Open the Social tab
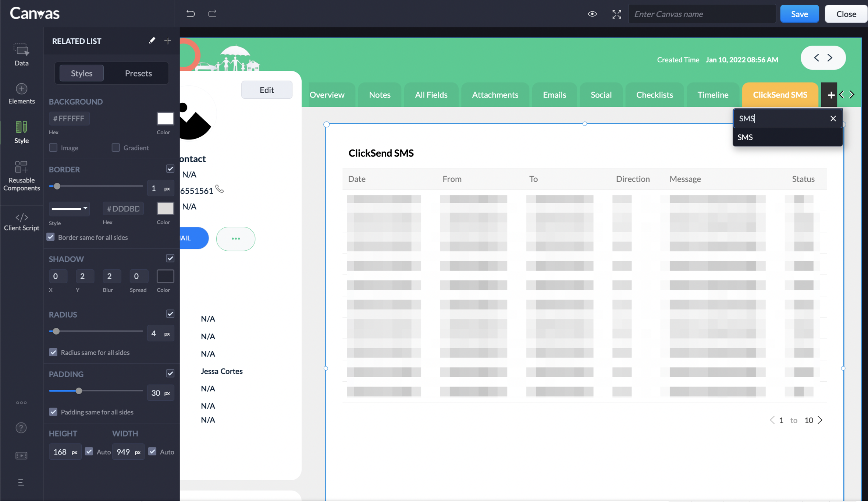This screenshot has height=502, width=868. click(x=601, y=95)
